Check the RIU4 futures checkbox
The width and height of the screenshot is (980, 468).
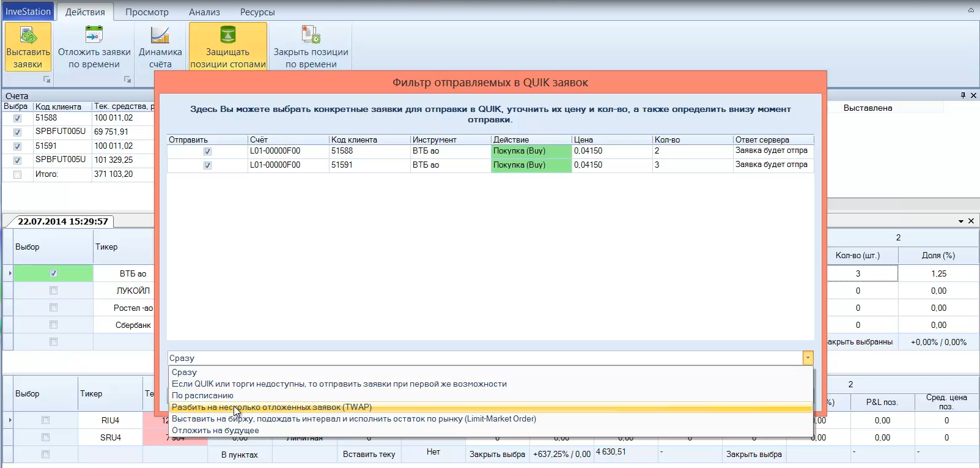coord(45,420)
